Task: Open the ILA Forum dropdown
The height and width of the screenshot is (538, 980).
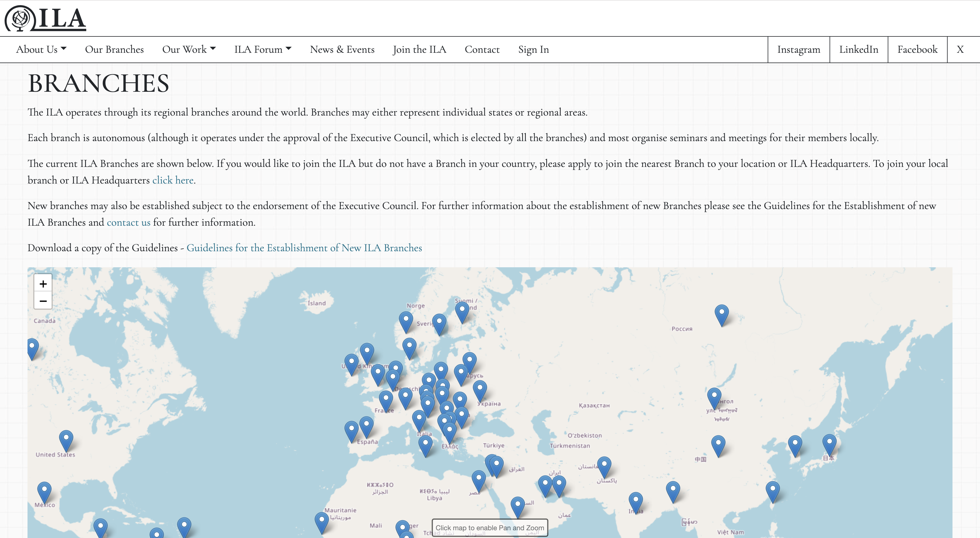Action: pyautogui.click(x=262, y=50)
